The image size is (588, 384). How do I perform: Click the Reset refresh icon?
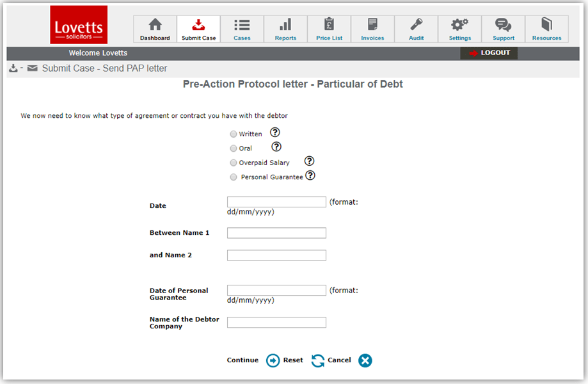click(318, 361)
